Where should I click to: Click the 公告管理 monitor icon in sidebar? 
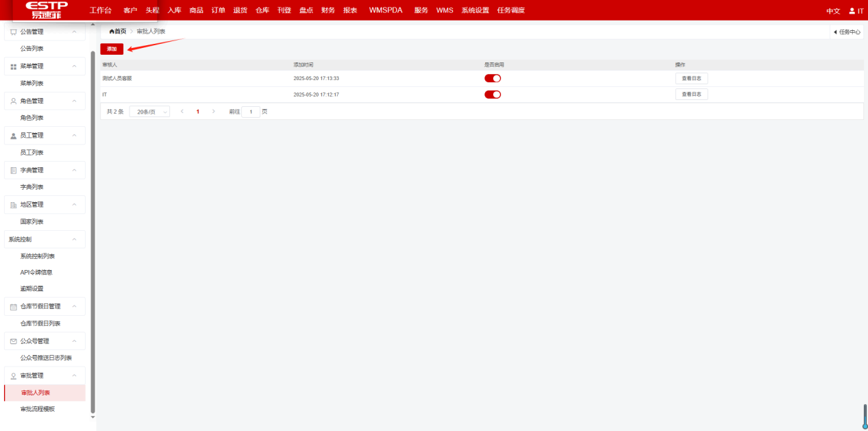(13, 32)
